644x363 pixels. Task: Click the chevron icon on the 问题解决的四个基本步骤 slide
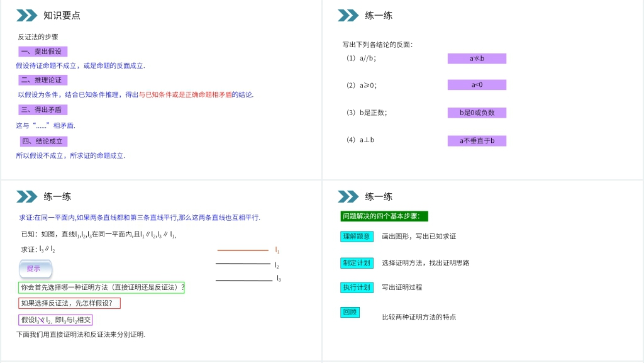tap(348, 196)
